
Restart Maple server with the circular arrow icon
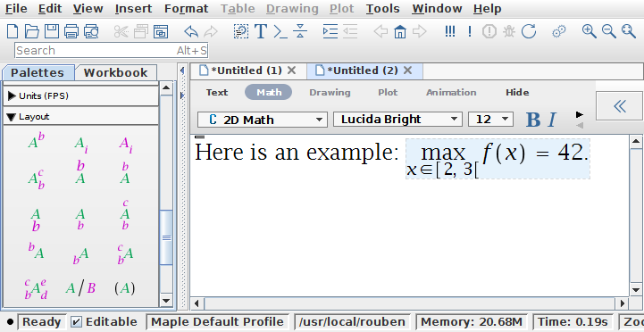pyautogui.click(x=529, y=31)
